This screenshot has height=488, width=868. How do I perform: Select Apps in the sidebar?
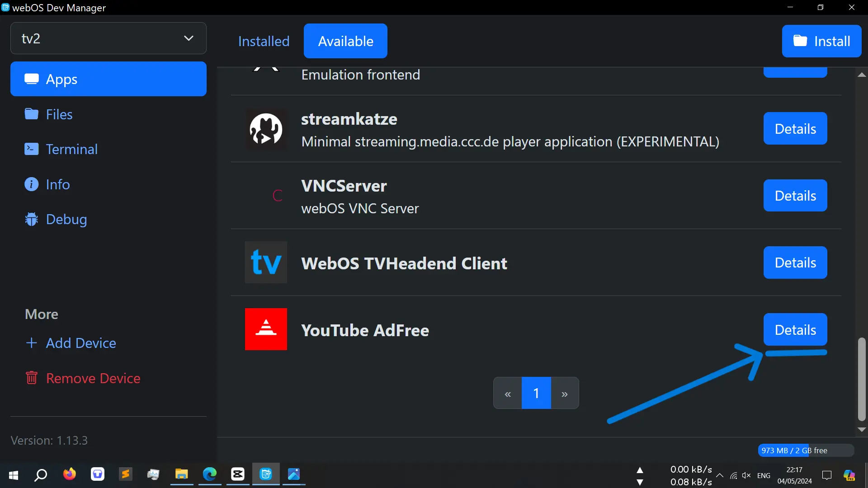(108, 79)
